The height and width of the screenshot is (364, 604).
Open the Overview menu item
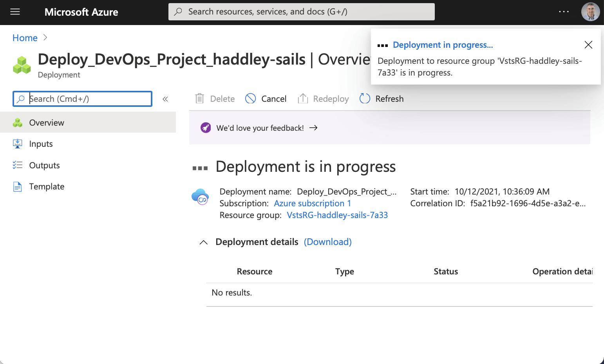click(x=46, y=123)
